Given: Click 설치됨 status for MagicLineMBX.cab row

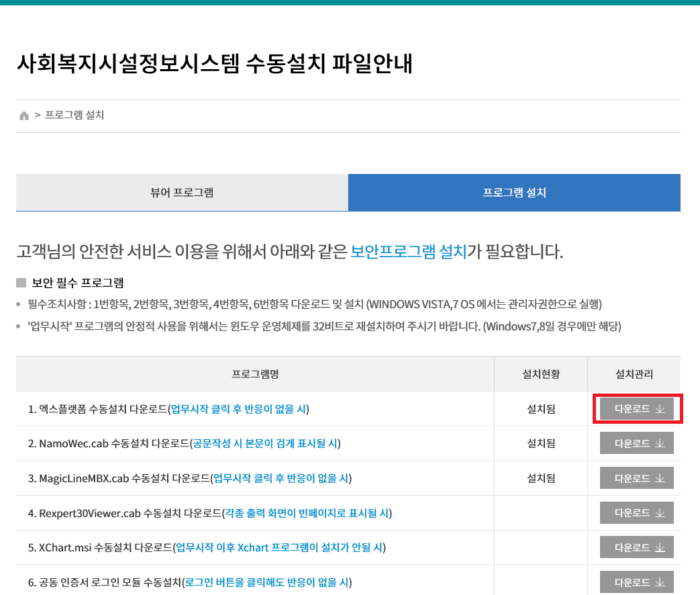Looking at the screenshot, I should coord(541,478).
